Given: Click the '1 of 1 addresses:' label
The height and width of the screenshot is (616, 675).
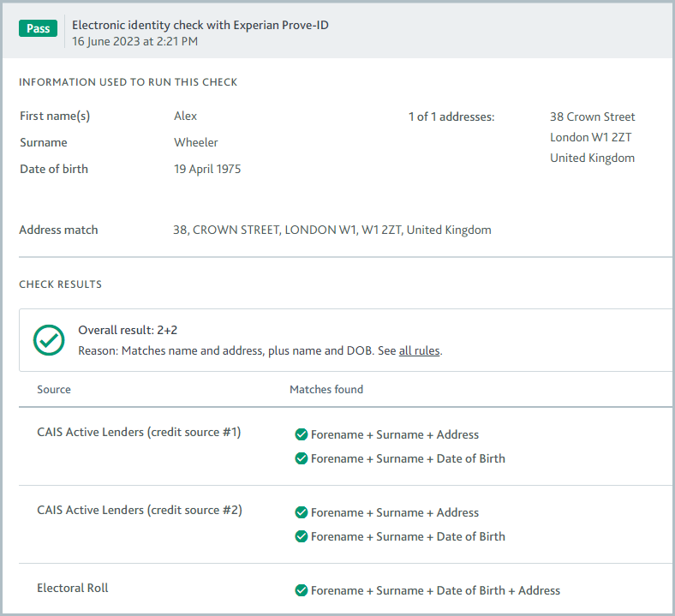Looking at the screenshot, I should click(x=451, y=117).
